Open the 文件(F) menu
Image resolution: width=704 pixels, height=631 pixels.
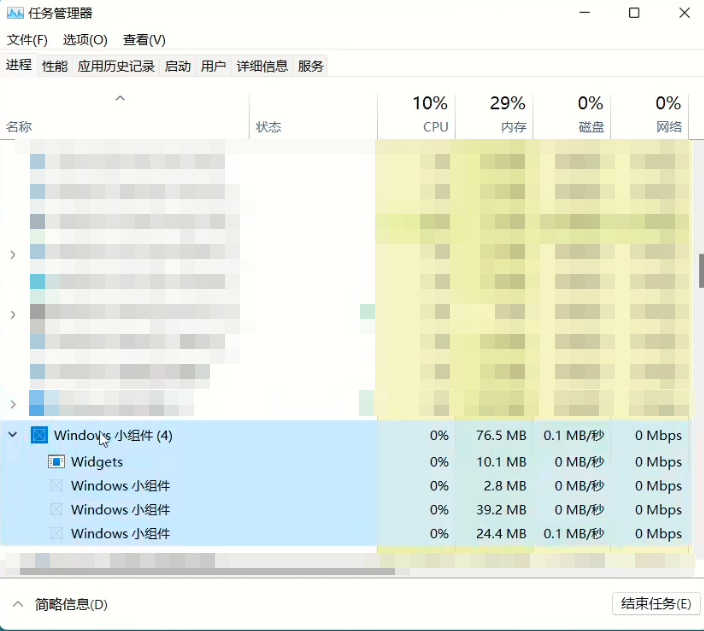27,40
